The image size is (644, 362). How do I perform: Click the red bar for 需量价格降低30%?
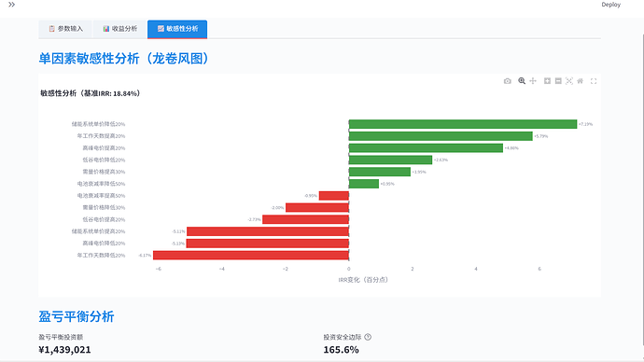pyautogui.click(x=317, y=207)
